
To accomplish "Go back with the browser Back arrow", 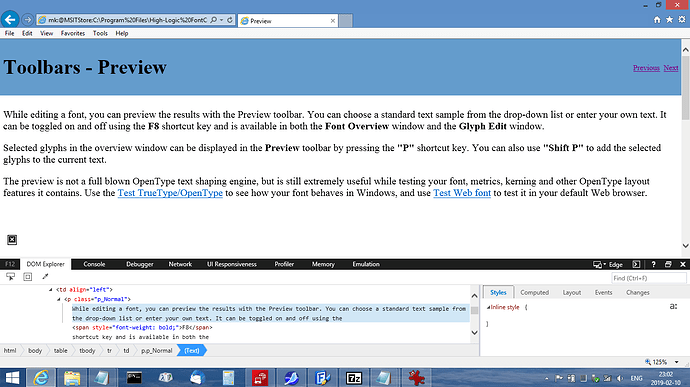I will (x=10, y=20).
